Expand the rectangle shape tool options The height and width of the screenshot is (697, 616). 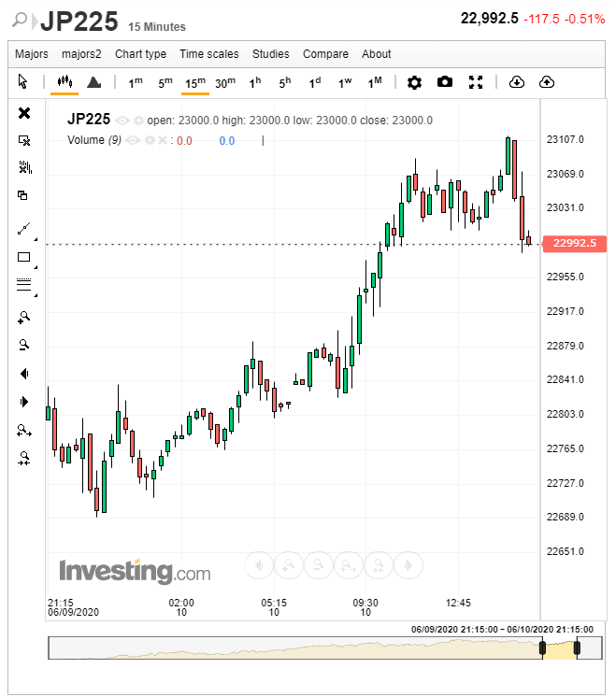(x=35, y=267)
